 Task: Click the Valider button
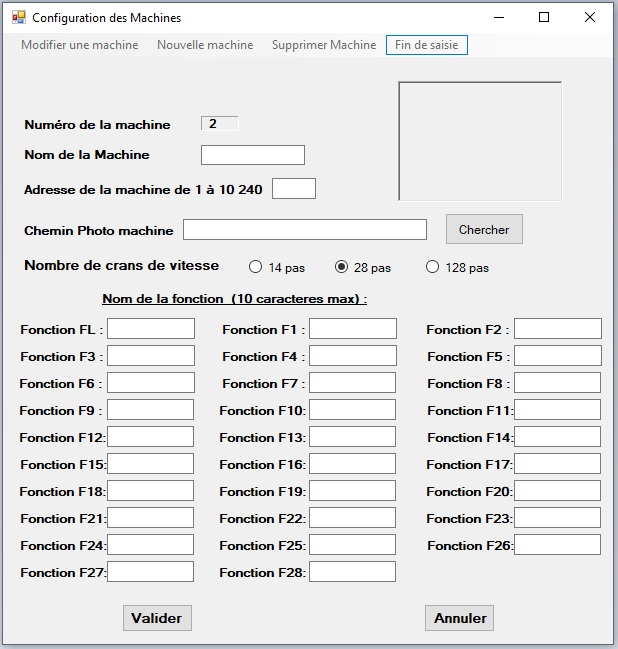[x=157, y=618]
